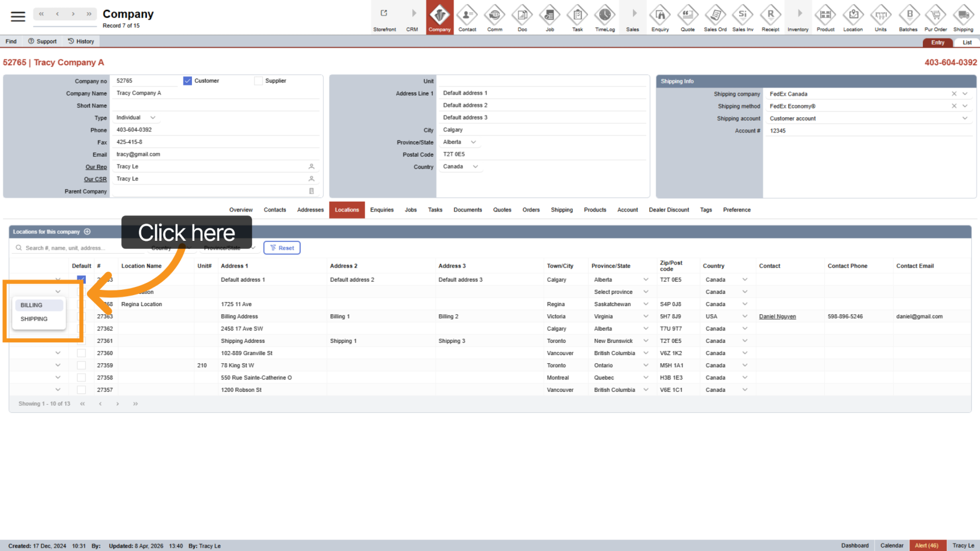Screen dimensions: 980x551
Task: Open the Sales Ord module icon
Action: click(x=715, y=17)
